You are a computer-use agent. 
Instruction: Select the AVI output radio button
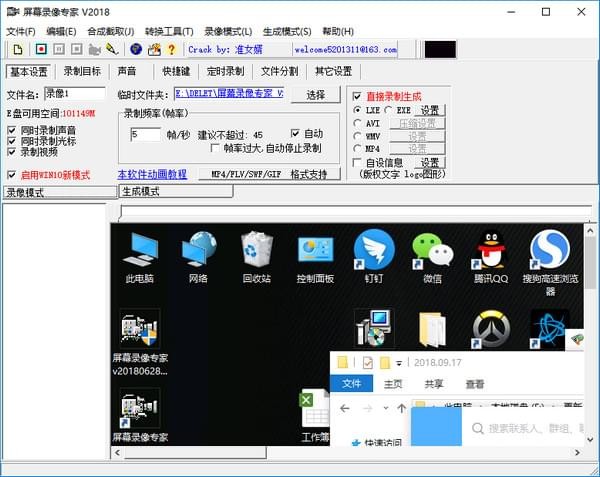pos(357,123)
